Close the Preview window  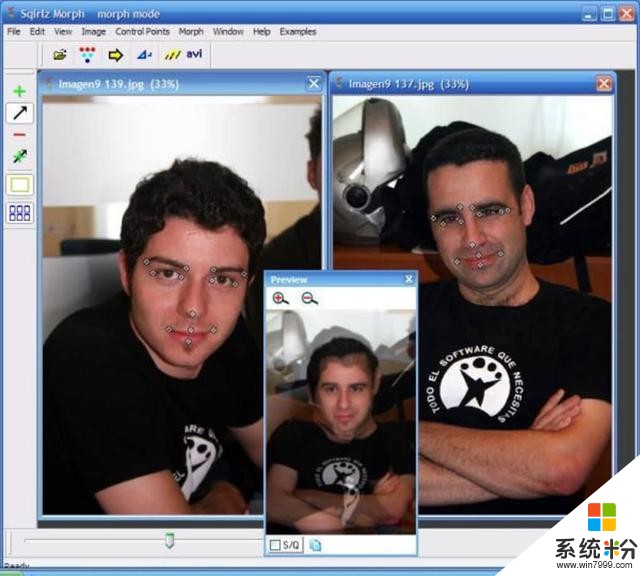[x=409, y=279]
